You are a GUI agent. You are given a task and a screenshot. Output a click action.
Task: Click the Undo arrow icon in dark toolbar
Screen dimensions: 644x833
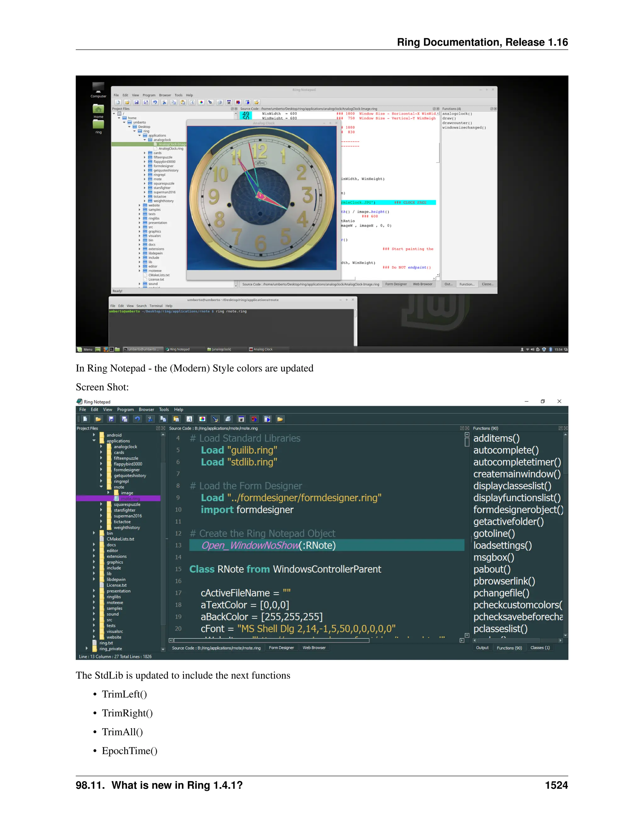click(137, 419)
